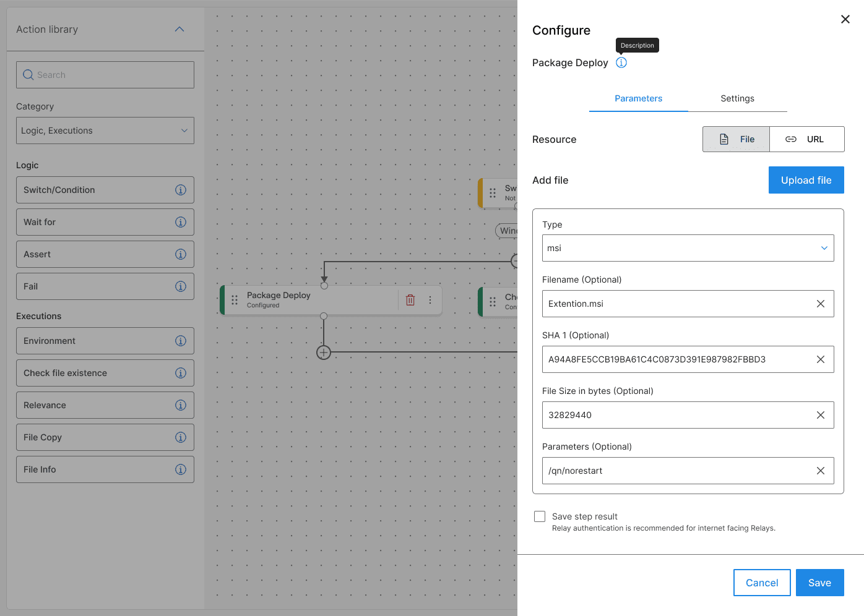Click the Package Deploy description info icon

621,62
